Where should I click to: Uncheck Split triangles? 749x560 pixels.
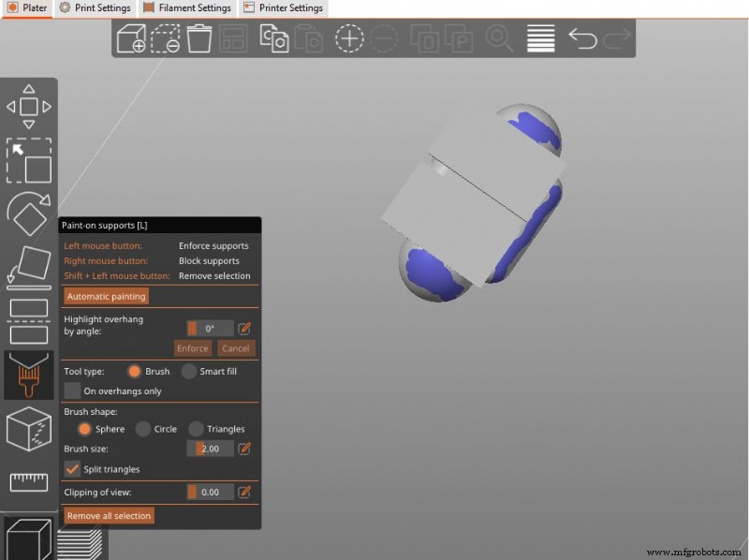pos(72,469)
